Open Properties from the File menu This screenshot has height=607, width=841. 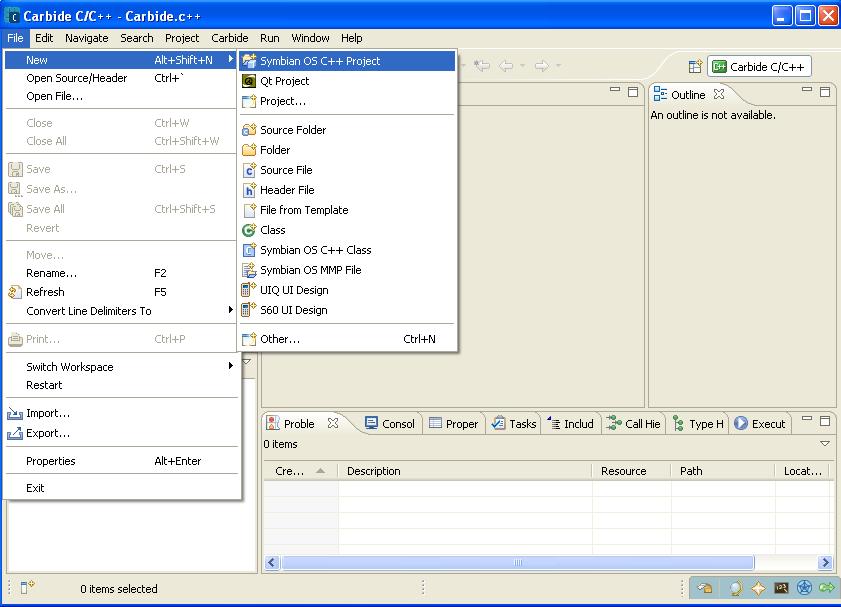tap(121, 461)
